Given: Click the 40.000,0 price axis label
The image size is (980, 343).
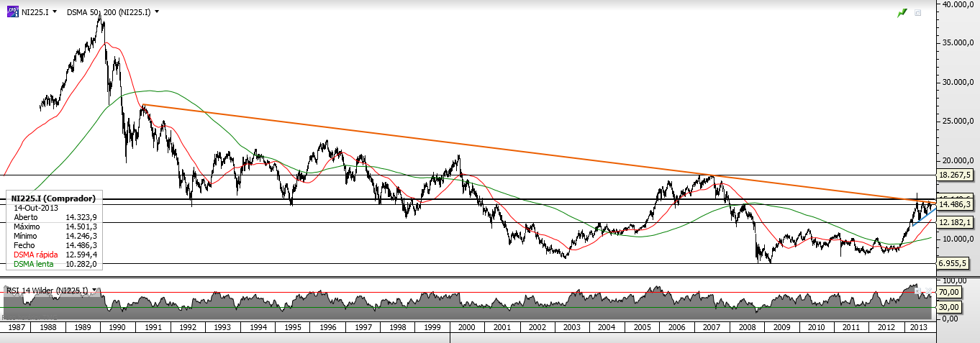Looking at the screenshot, I should tap(958, 4).
